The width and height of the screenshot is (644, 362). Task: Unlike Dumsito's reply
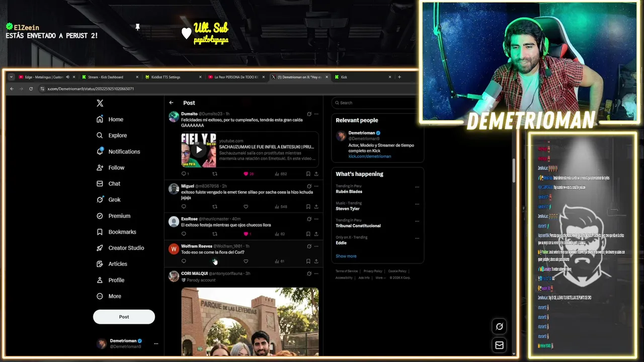(246, 174)
